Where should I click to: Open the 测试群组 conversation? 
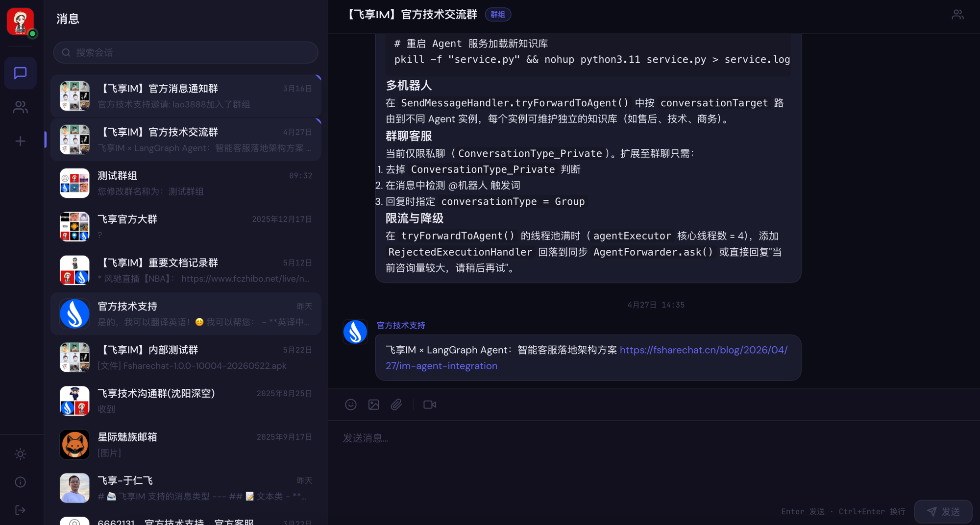point(186,183)
